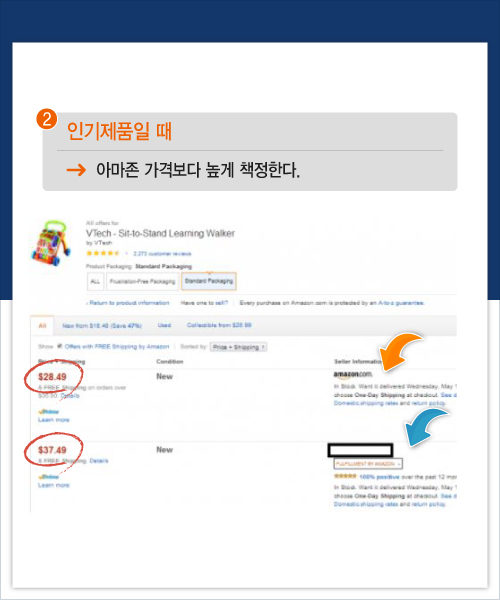Click the VTech walker product thumbnail
500x600 pixels.
click(51, 243)
